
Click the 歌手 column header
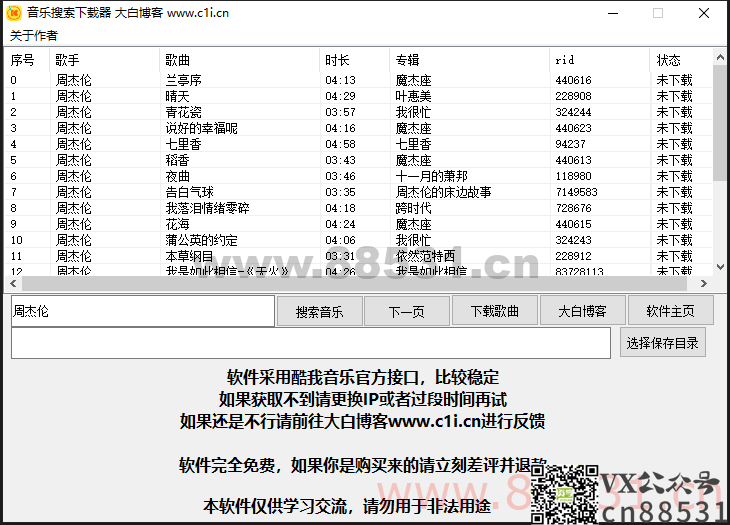(x=104, y=61)
